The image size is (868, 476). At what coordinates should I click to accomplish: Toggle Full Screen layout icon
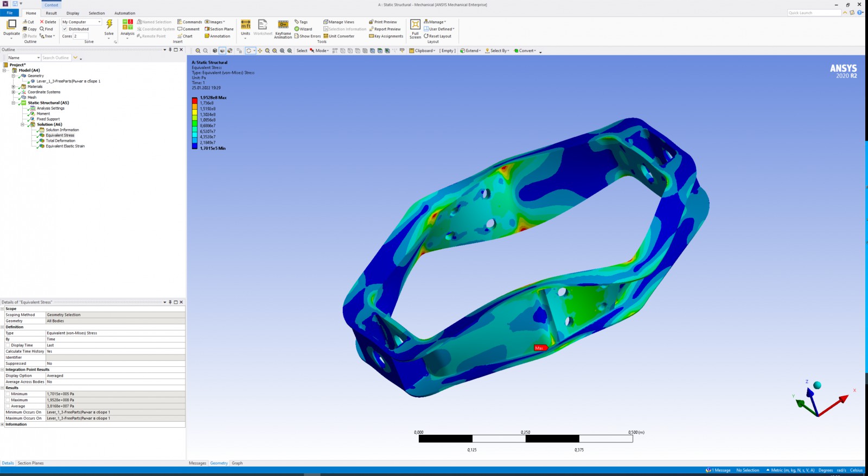[x=415, y=24]
